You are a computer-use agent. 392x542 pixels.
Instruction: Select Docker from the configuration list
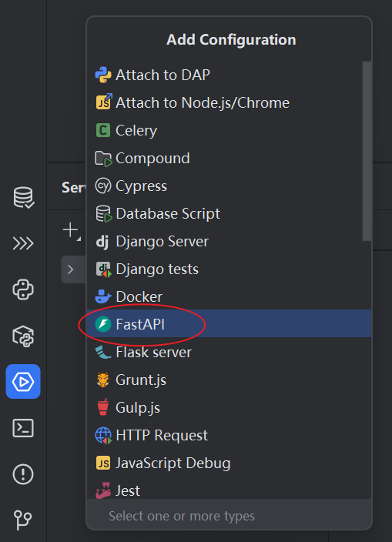tap(230, 296)
